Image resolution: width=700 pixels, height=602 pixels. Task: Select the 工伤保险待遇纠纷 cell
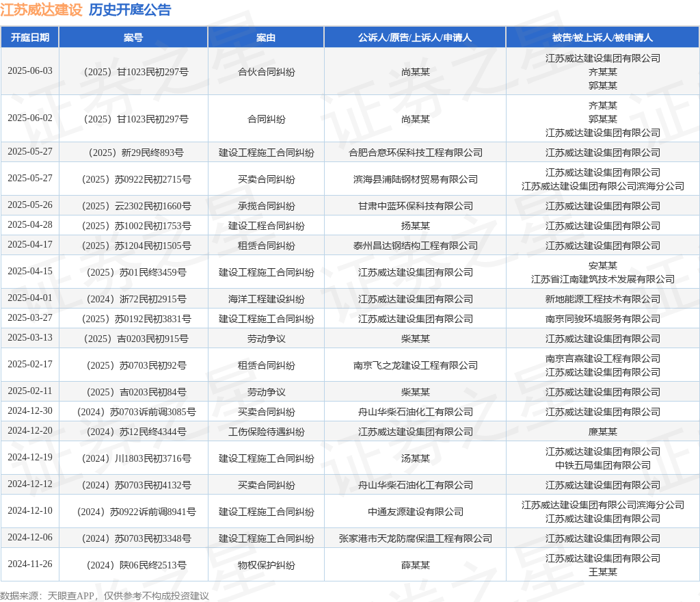[266, 432]
